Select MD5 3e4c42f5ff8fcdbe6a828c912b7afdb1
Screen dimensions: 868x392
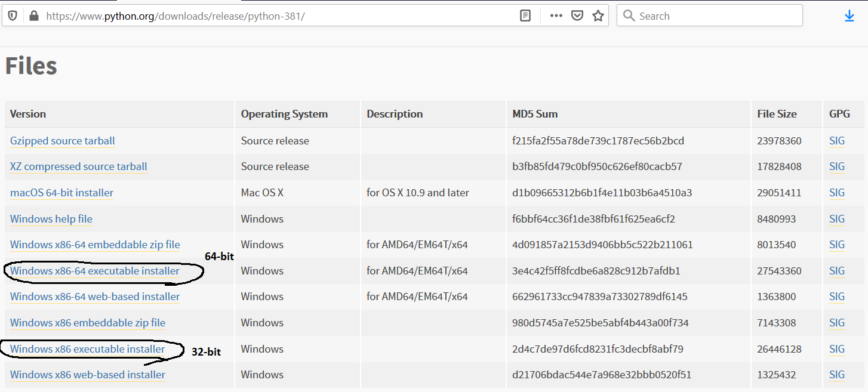click(x=596, y=271)
